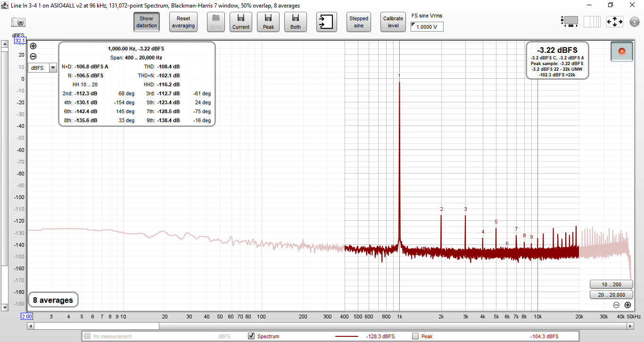
Task: Capture graph image with camera icon
Action: coord(18,22)
